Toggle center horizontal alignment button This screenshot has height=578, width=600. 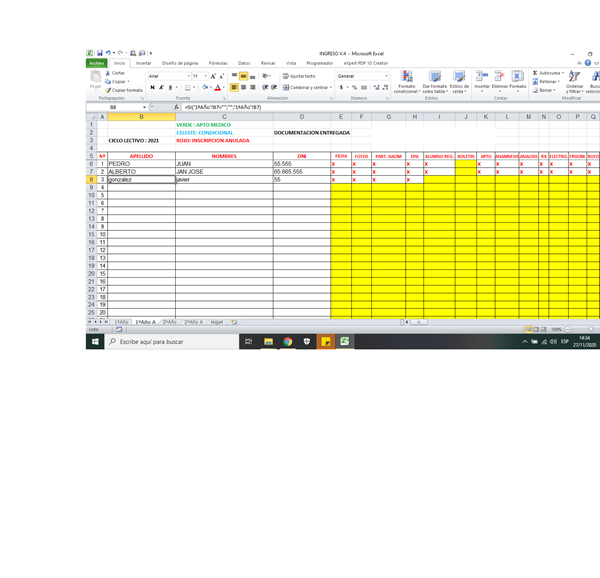[x=245, y=88]
